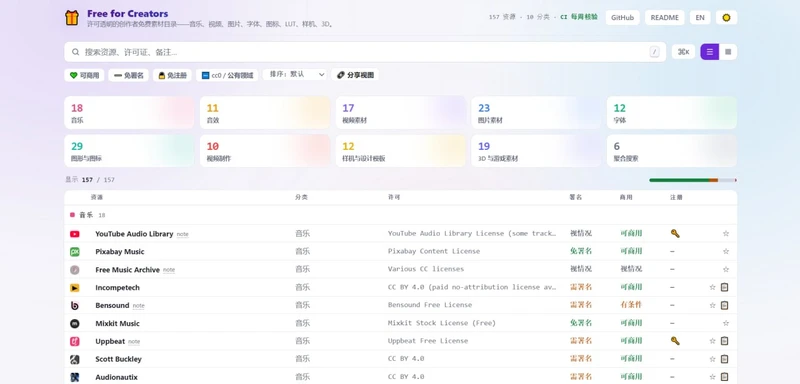
Task: Copy attribution using Bensound clipboard icon
Action: coord(724,305)
